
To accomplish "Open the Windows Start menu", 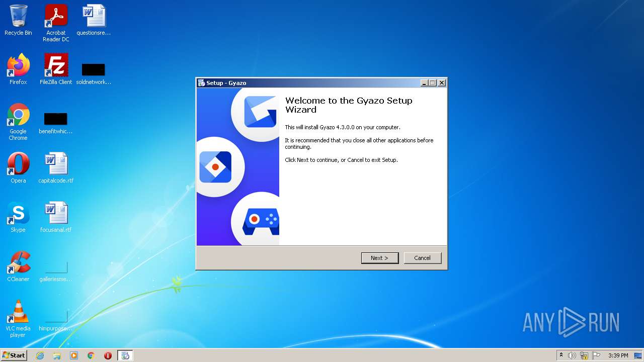I will point(14,355).
